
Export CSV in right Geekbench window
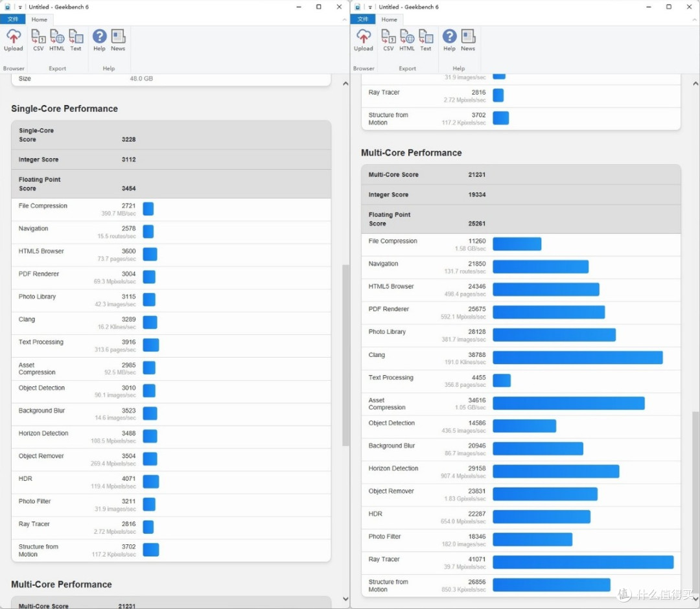coord(388,40)
